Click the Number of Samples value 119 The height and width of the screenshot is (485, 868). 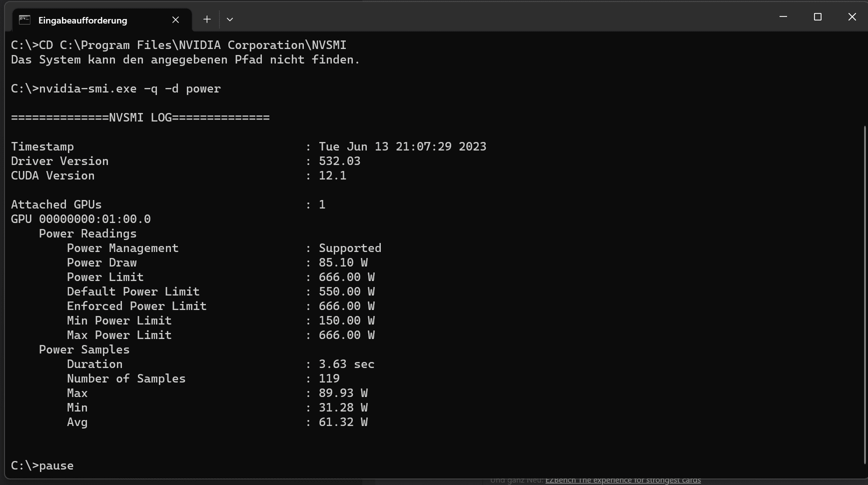329,379
